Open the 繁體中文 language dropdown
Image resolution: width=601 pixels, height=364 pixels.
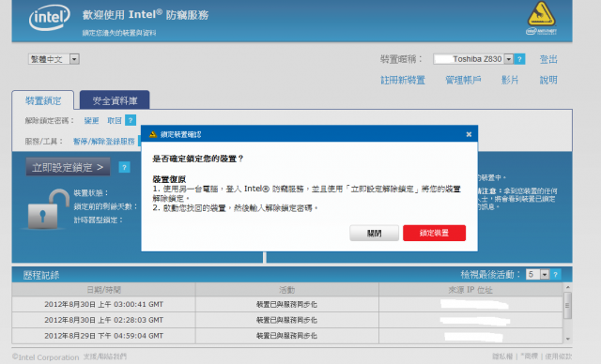coord(54,59)
